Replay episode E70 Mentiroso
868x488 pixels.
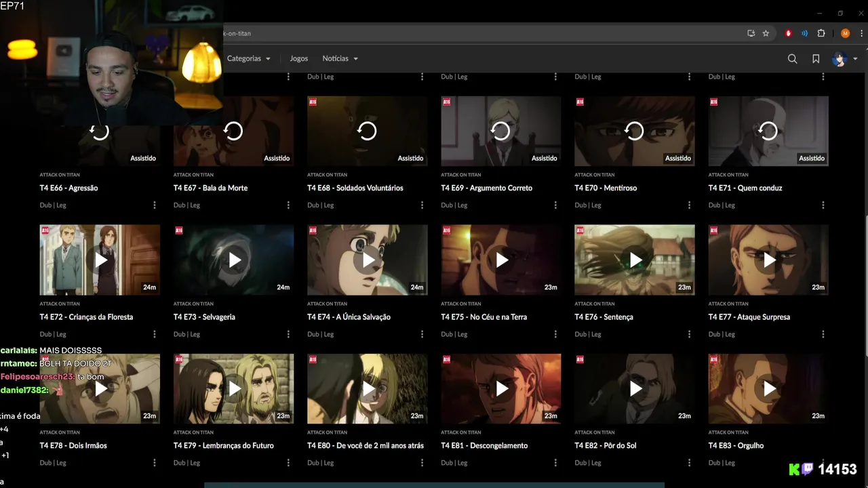tap(634, 131)
